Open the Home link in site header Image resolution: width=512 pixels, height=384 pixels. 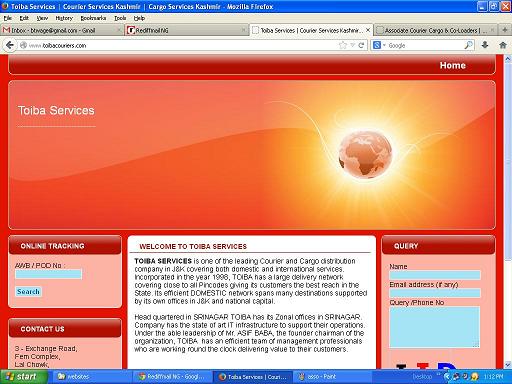452,65
